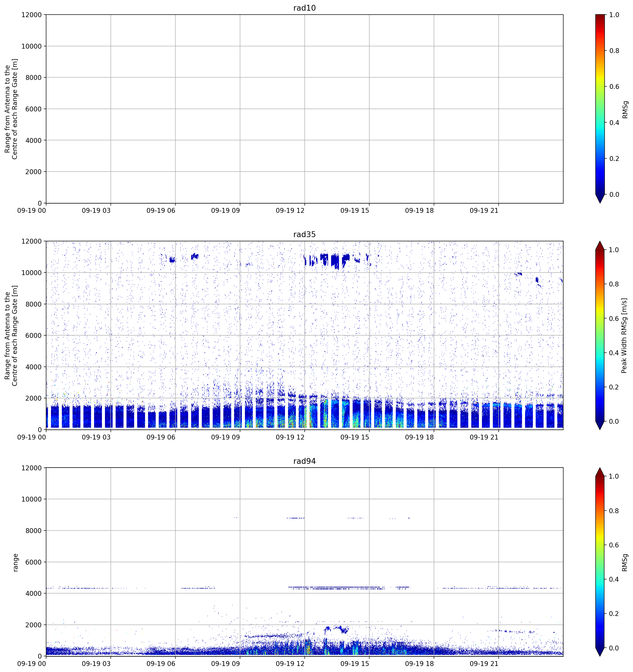Click the rad35 cloud echo near 11000 m at 13:00
Image resolution: width=633 pixels, height=672 pixels.
tap(324, 260)
